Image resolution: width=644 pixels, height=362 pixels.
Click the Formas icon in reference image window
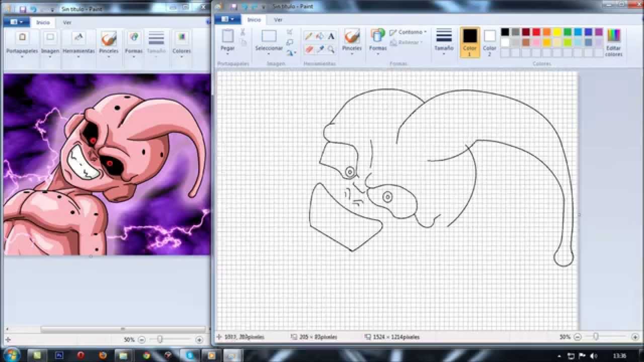tap(134, 37)
